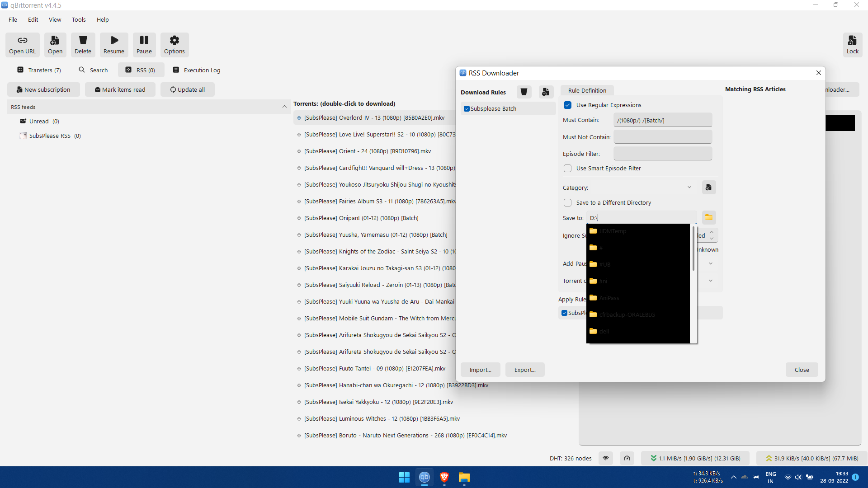Disable Use Regular Expressions

pyautogui.click(x=567, y=105)
